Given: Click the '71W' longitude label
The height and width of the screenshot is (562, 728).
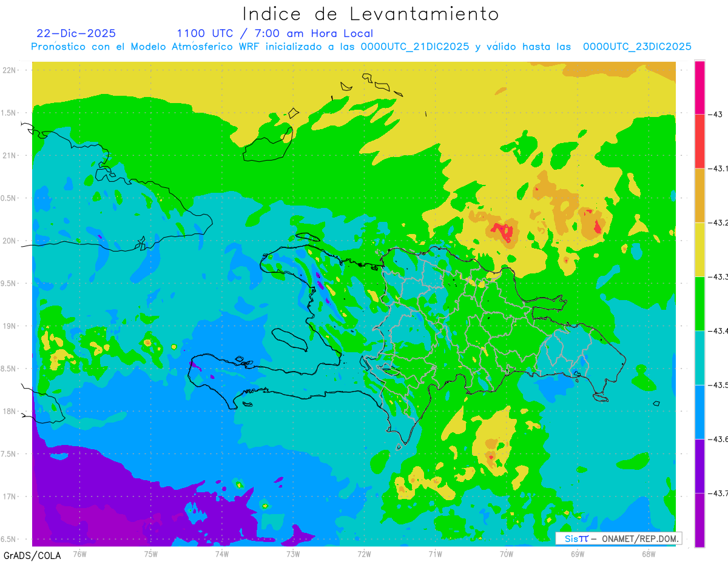Looking at the screenshot, I should pos(435,554).
